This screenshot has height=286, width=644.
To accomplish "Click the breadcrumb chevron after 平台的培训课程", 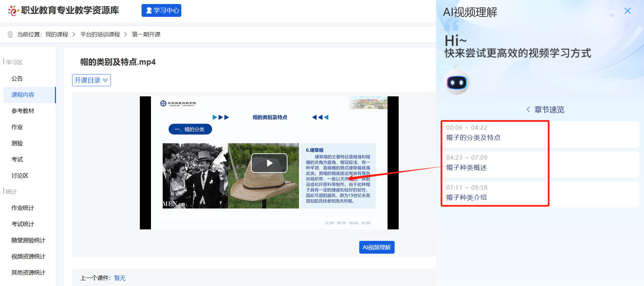I will (126, 34).
